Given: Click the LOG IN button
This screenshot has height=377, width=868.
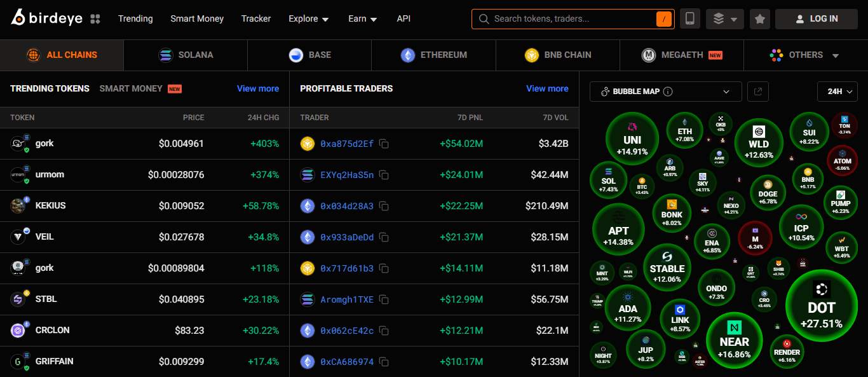Looking at the screenshot, I should 817,19.
